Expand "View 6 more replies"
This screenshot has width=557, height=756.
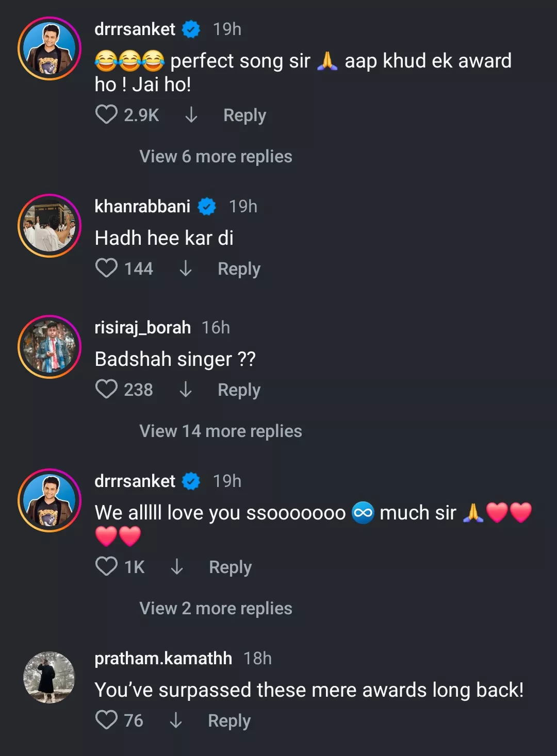216,156
